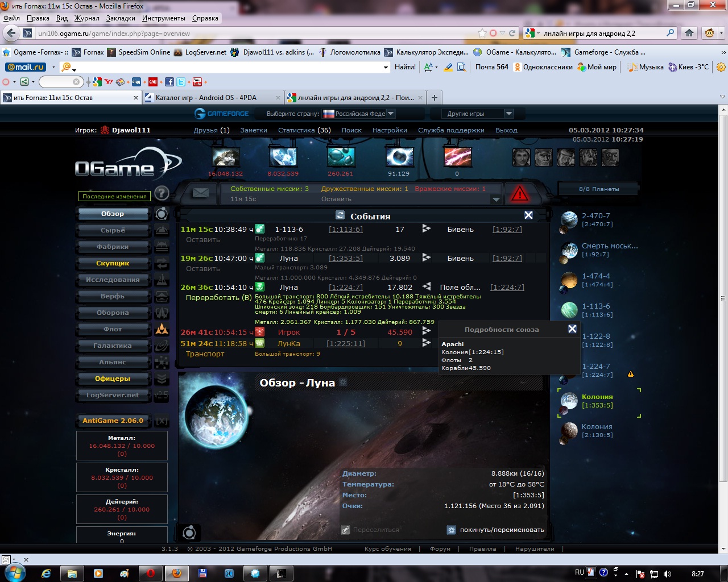Screen dimensions: 728x582
Task: Click the Выход logout link
Action: click(x=506, y=130)
